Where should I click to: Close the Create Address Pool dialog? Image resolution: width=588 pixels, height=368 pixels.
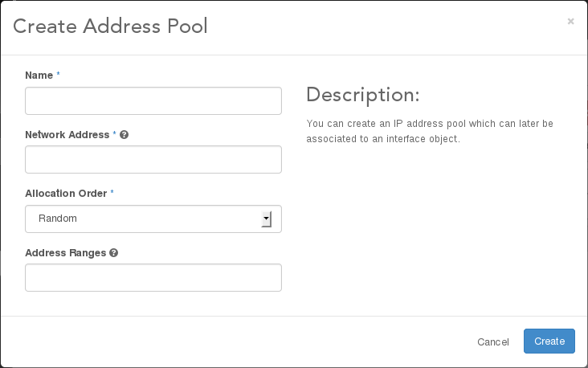coord(570,22)
